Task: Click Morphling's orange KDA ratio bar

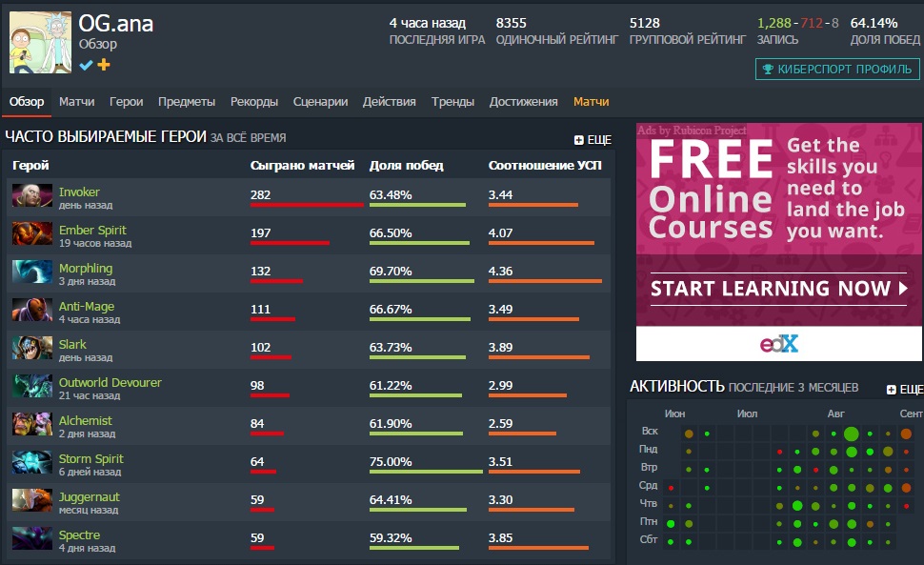Action: [x=545, y=281]
